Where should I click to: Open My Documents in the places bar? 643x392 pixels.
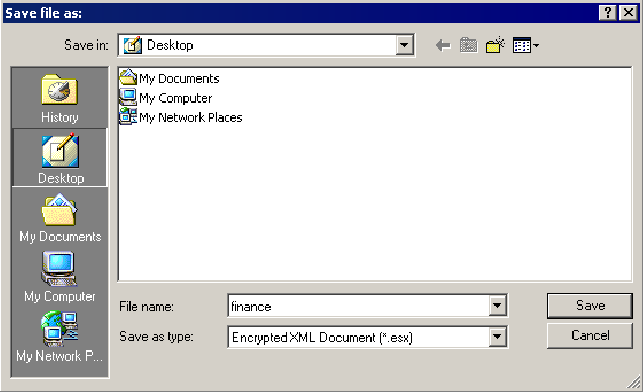(60, 219)
